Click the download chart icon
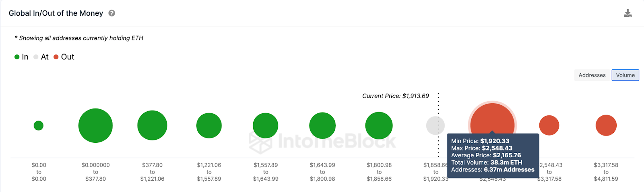 627,13
